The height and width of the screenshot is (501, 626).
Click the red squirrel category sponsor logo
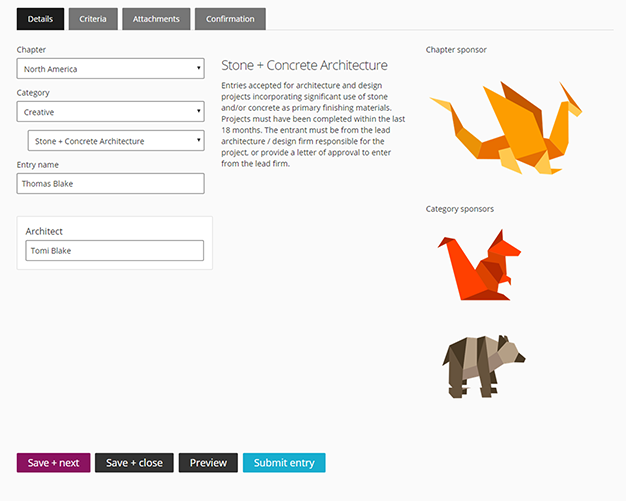[x=481, y=265]
